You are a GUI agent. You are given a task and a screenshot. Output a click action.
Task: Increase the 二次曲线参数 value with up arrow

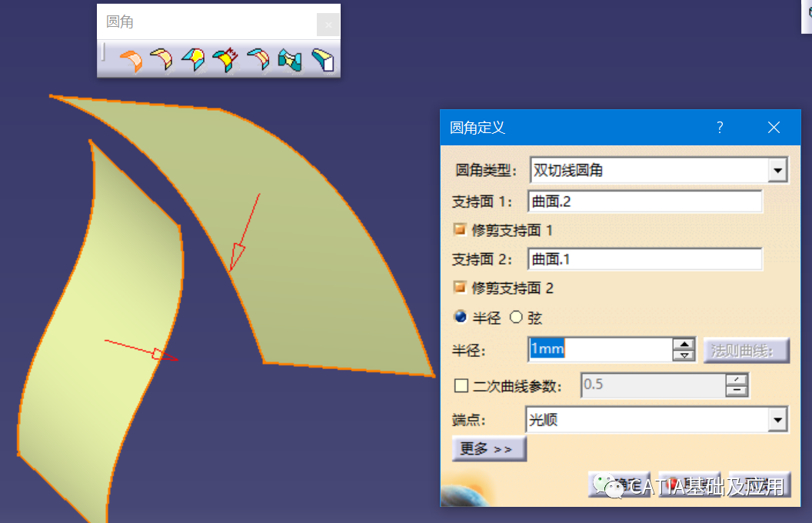737,380
